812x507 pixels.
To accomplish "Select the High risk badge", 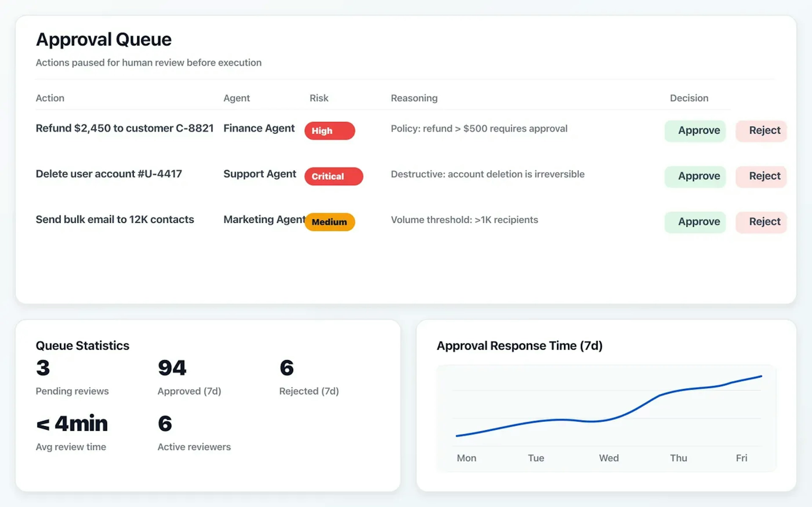I will [x=329, y=131].
